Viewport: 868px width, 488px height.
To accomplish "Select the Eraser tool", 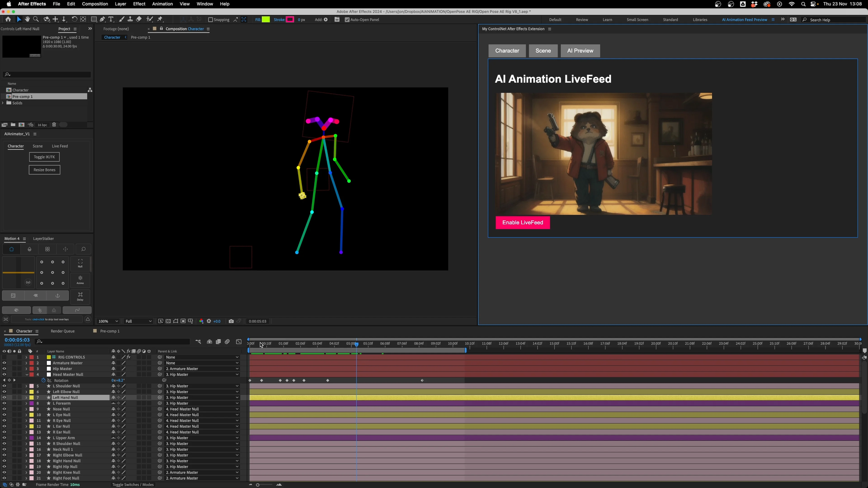I will click(139, 20).
